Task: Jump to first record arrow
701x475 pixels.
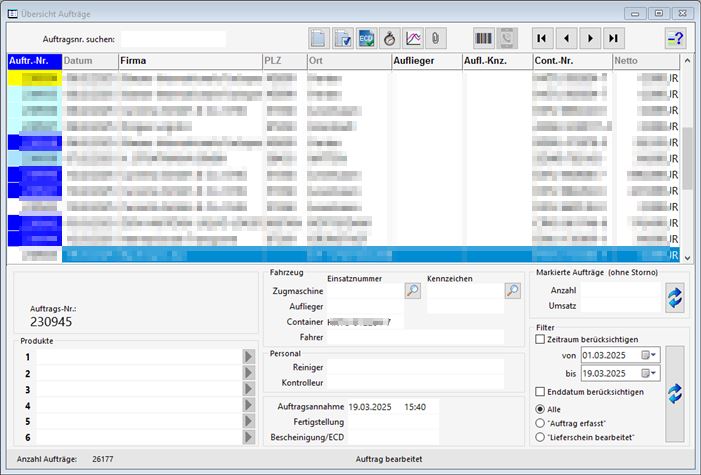Action: click(542, 38)
